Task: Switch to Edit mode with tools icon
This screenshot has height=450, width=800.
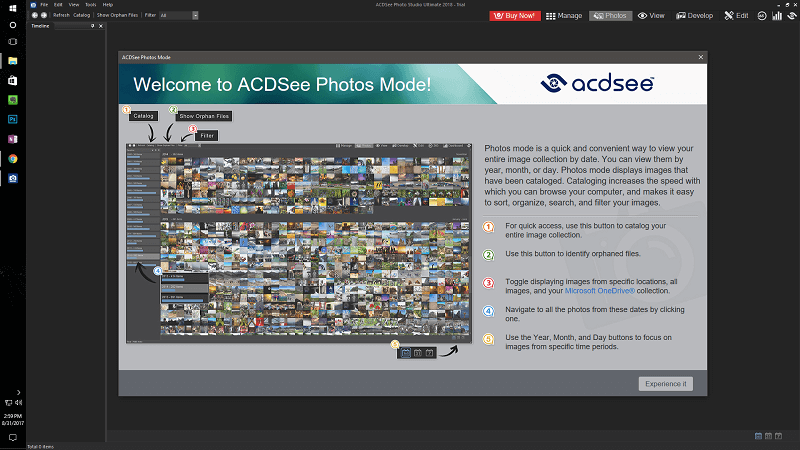Action: click(736, 16)
